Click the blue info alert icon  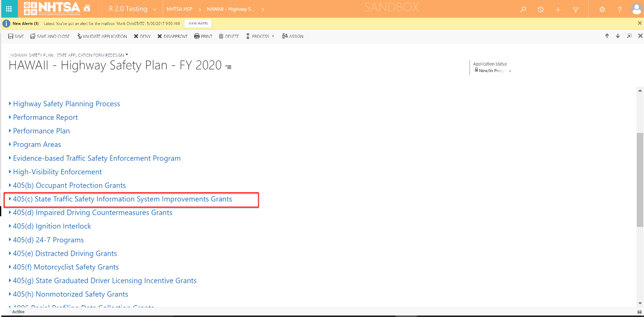(x=7, y=24)
